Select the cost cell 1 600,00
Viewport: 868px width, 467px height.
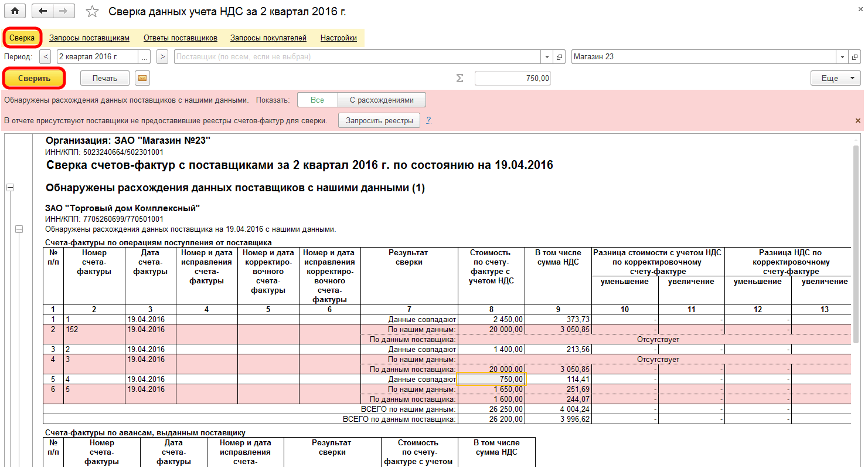point(491,399)
